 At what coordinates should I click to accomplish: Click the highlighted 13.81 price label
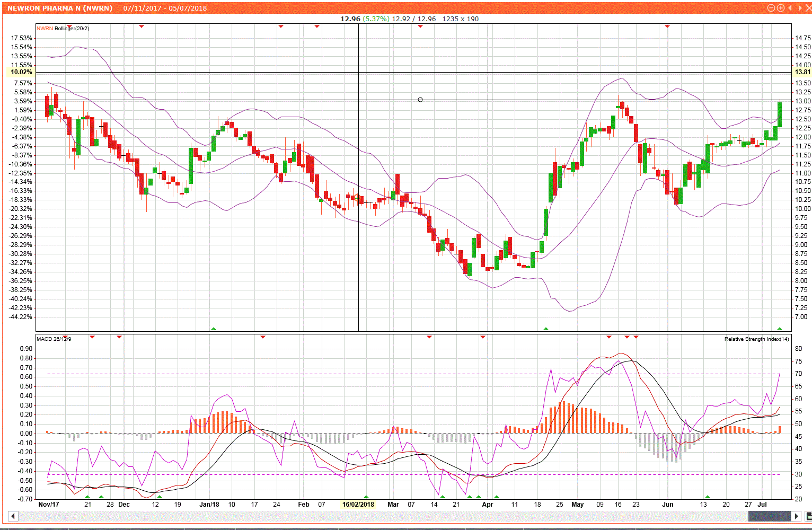(802, 72)
